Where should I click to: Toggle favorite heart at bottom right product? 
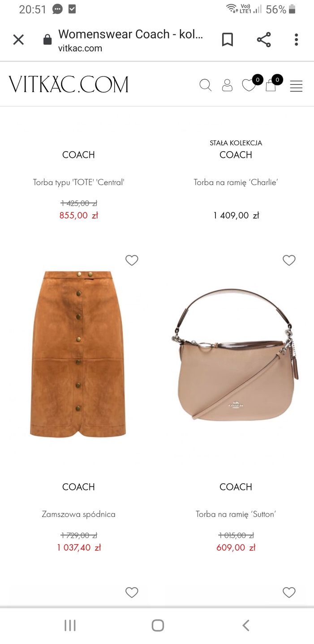tap(289, 593)
